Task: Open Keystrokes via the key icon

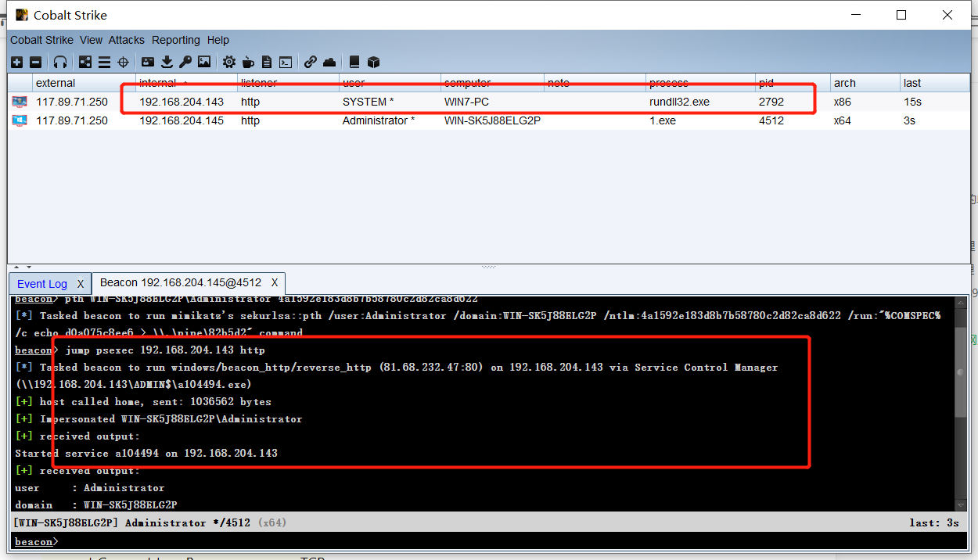Action: [185, 62]
